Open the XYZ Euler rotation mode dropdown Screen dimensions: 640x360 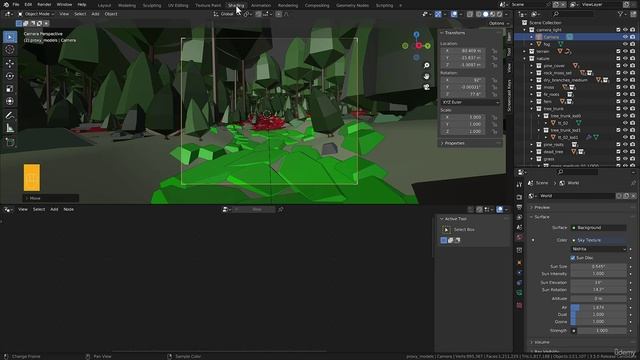pyautogui.click(x=470, y=102)
